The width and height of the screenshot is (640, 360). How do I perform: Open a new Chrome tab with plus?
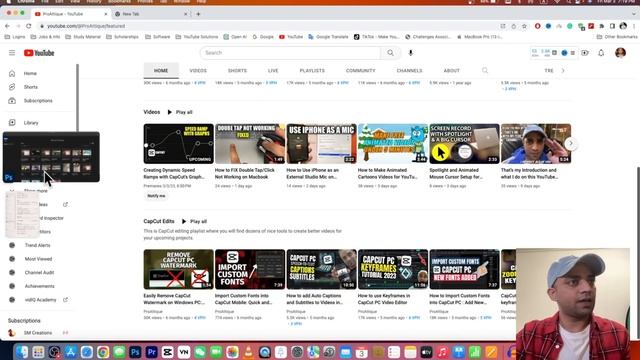[x=198, y=14]
